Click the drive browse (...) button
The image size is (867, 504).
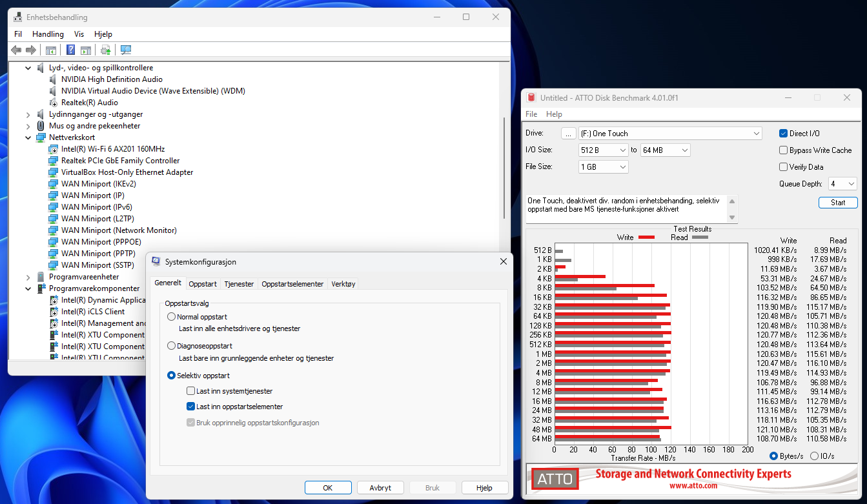pos(568,134)
